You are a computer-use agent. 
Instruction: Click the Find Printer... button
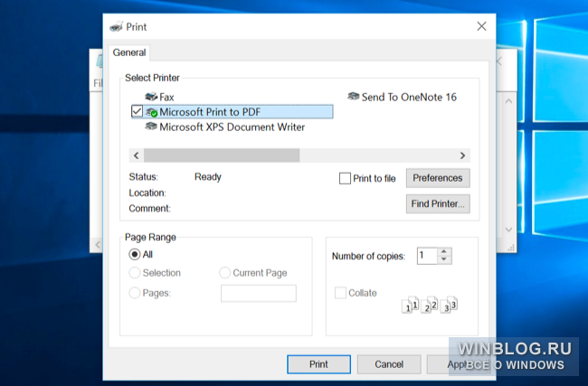point(438,204)
